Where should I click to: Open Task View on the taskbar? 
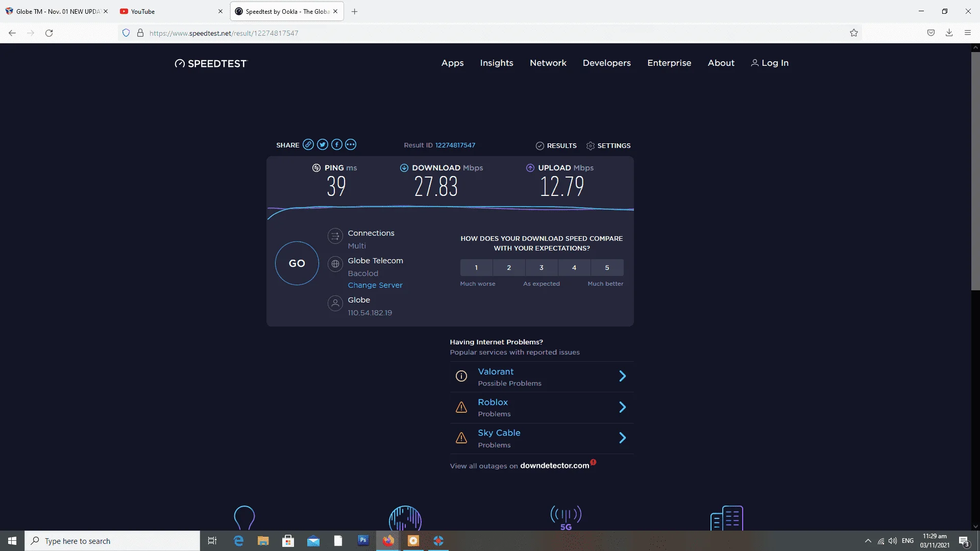tap(212, 541)
